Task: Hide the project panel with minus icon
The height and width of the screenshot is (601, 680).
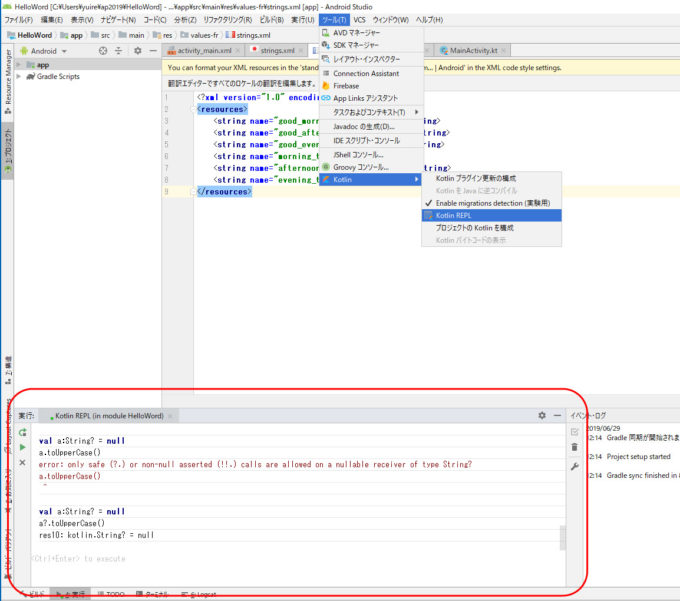Action: point(153,51)
